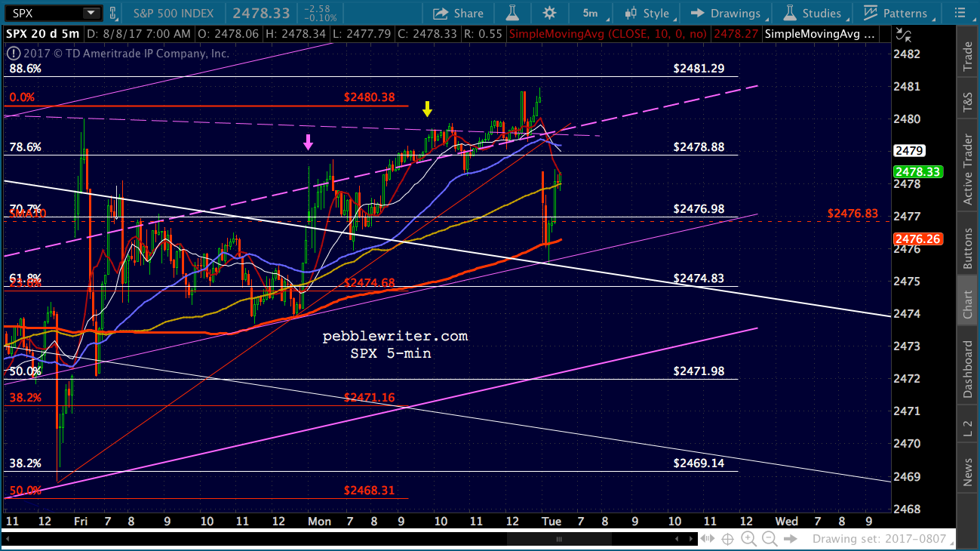Click the flask icon beside Studies
This screenshot has width=980, height=551.
[x=791, y=13]
